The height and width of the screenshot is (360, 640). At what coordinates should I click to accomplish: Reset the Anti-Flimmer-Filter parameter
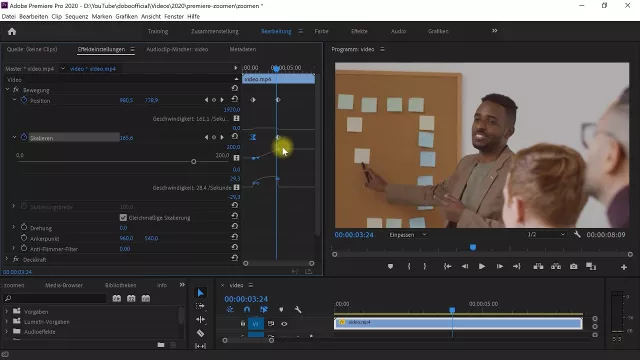(x=235, y=247)
